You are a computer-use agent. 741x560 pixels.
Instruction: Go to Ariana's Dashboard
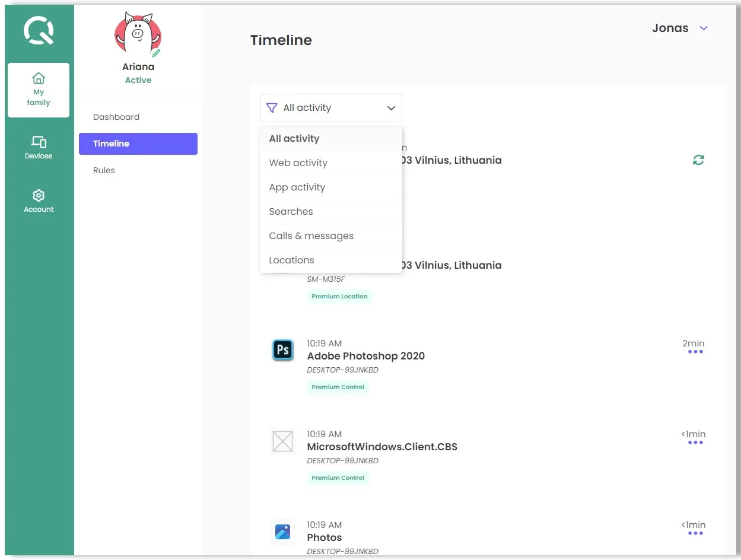[x=116, y=117]
